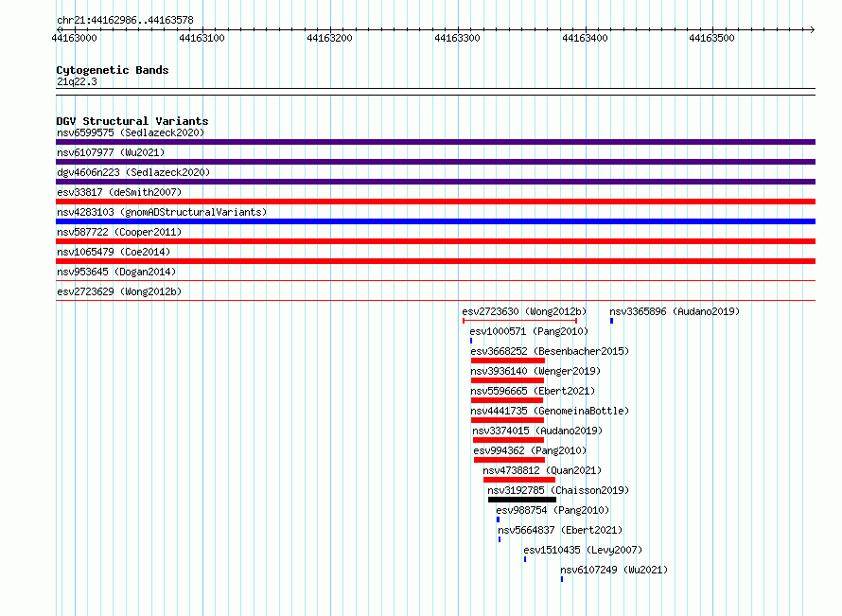Click the blue nsv4283103 gnomAD variant bar

[x=435, y=221]
